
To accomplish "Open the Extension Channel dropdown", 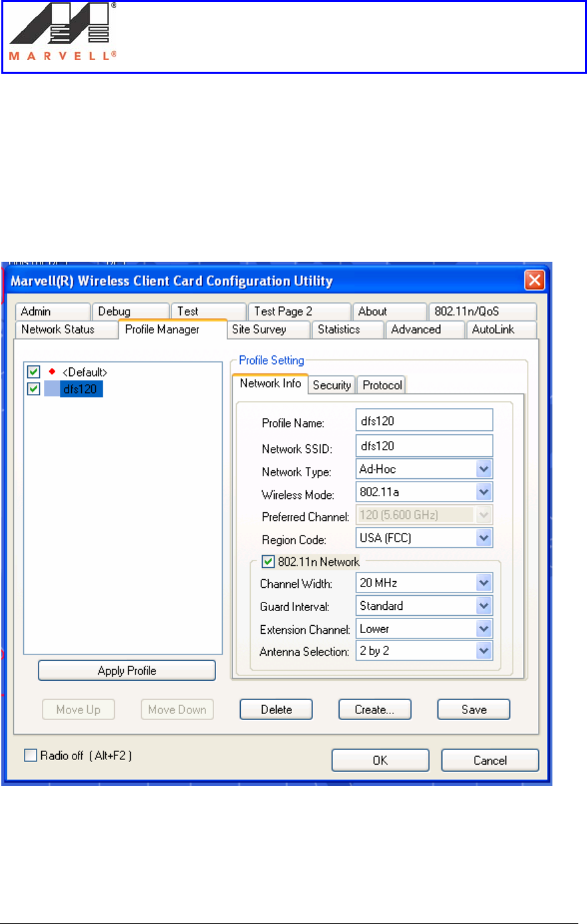I will pos(424,628).
